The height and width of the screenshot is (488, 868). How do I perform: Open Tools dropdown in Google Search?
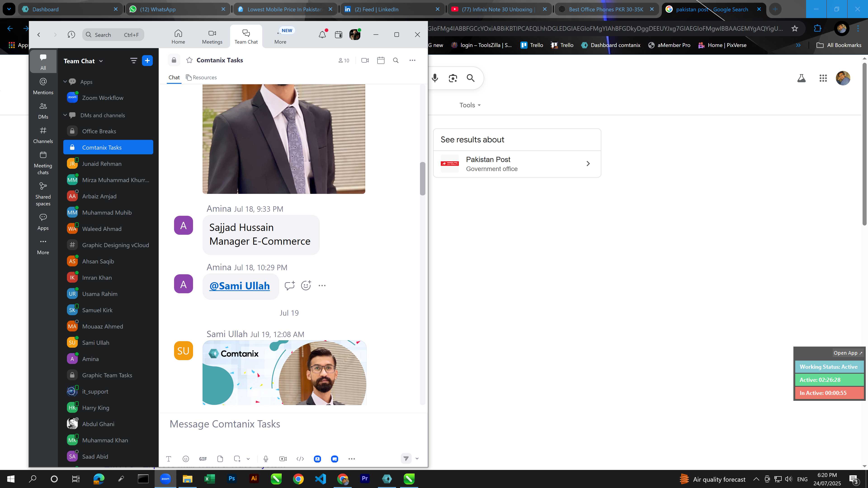tap(470, 105)
